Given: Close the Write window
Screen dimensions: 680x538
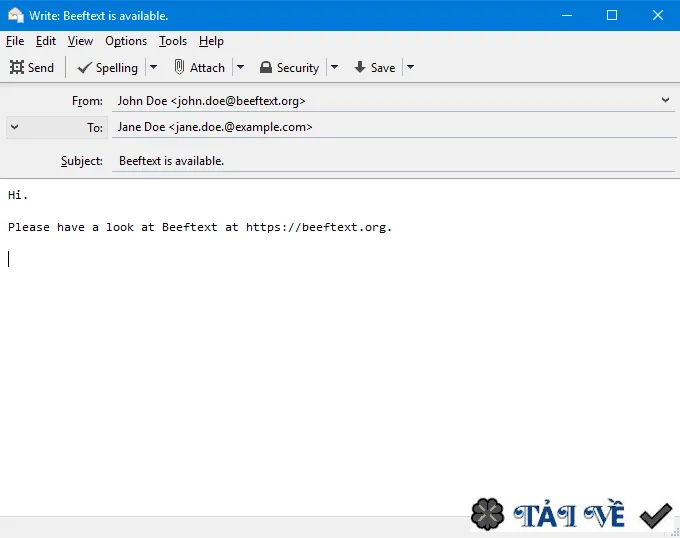Looking at the screenshot, I should point(657,15).
